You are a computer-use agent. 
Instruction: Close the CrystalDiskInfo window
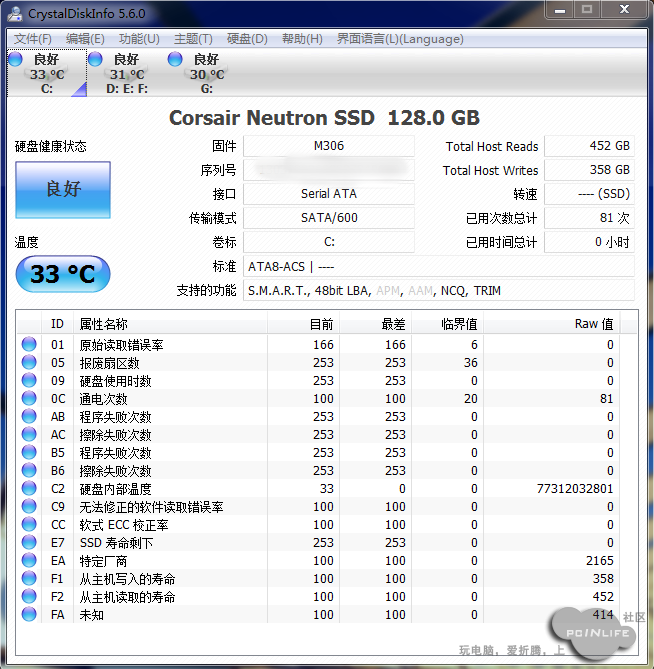click(625, 9)
